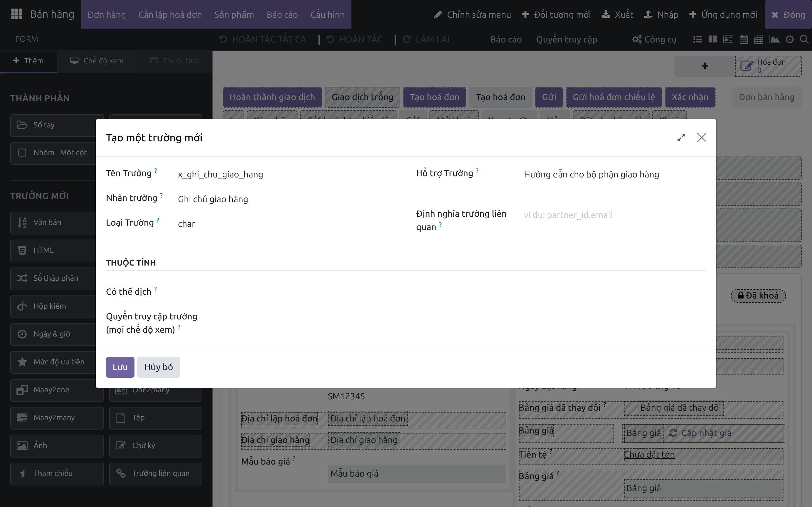The image size is (812, 507).
Task: Open the Báo cáo top menu
Action: [x=282, y=15]
